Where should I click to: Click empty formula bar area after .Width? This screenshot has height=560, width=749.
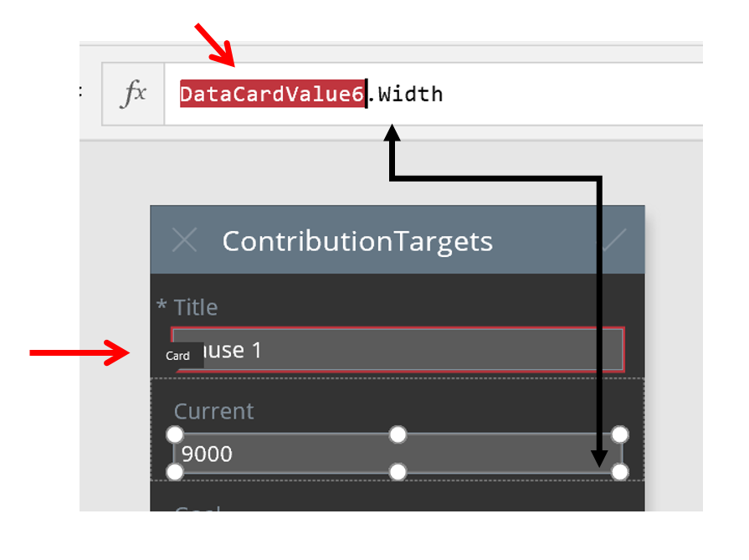[x=569, y=94]
